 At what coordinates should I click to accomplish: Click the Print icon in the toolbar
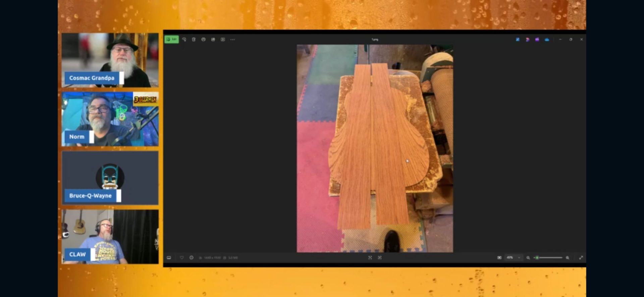point(203,40)
